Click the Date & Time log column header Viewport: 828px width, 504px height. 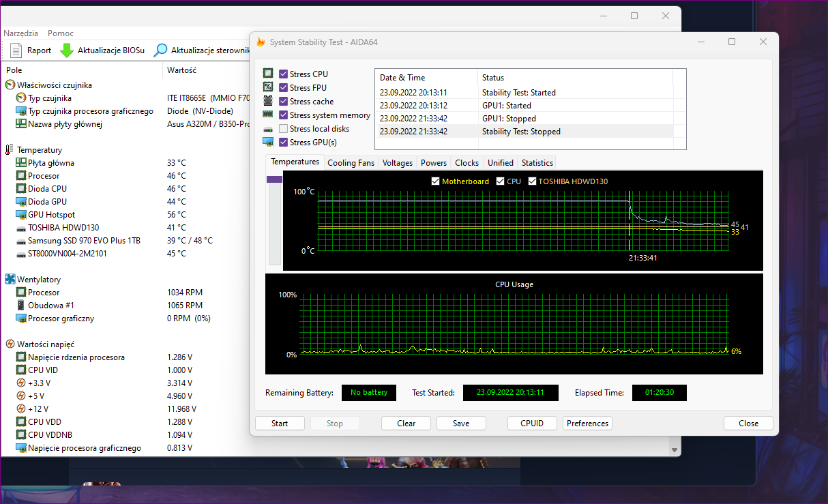(x=426, y=78)
